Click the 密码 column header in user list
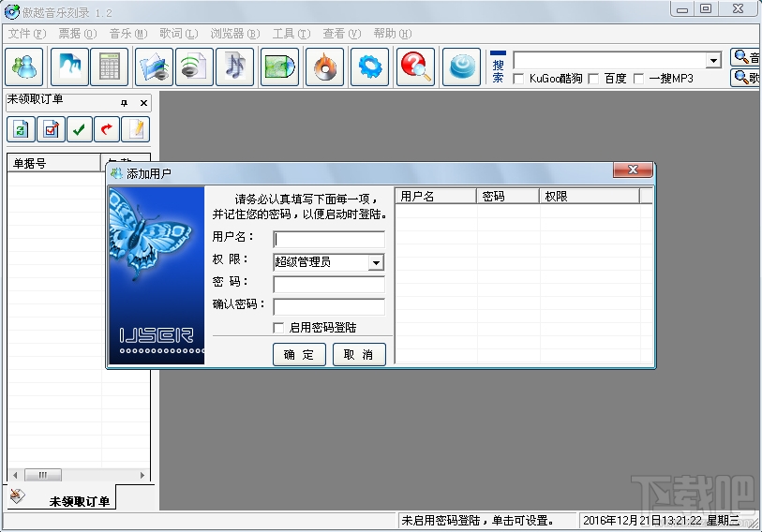Screen dimensions: 762x532 508,197
